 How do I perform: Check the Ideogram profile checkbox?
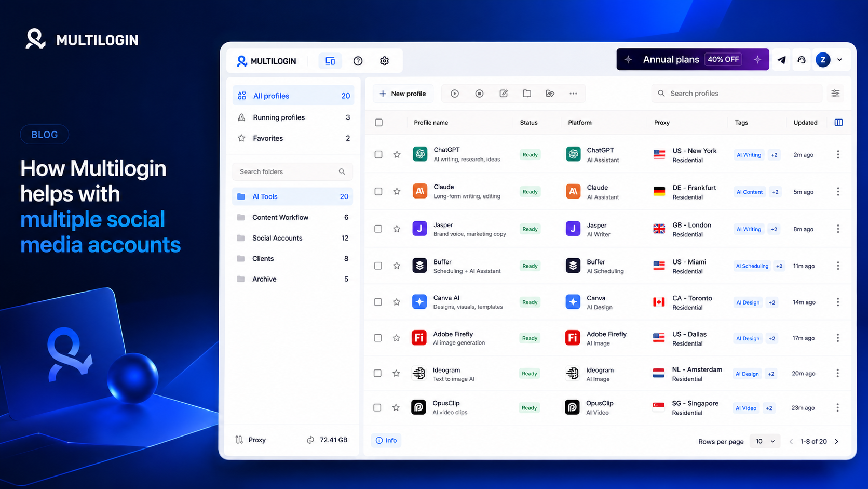click(x=377, y=373)
